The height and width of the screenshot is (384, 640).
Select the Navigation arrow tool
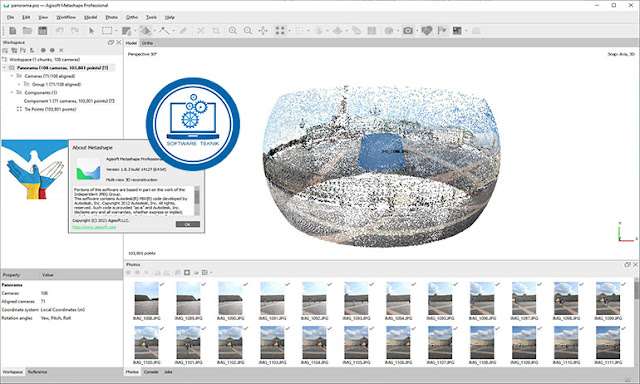[x=91, y=31]
